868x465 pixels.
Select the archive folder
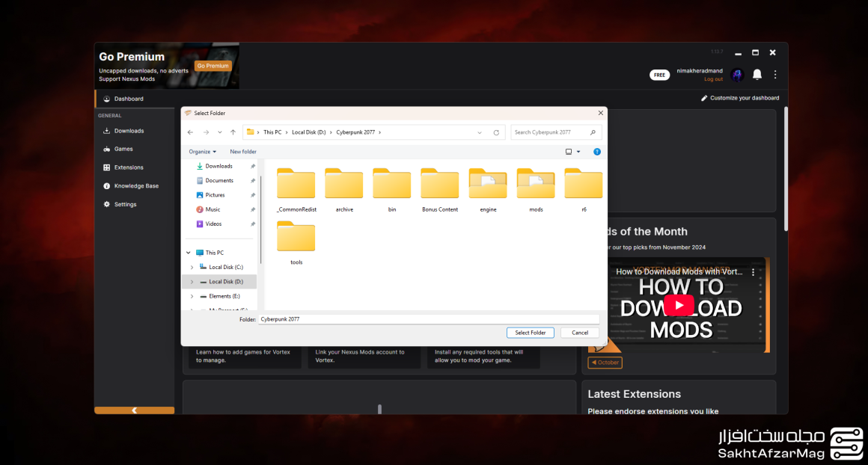[x=344, y=190]
